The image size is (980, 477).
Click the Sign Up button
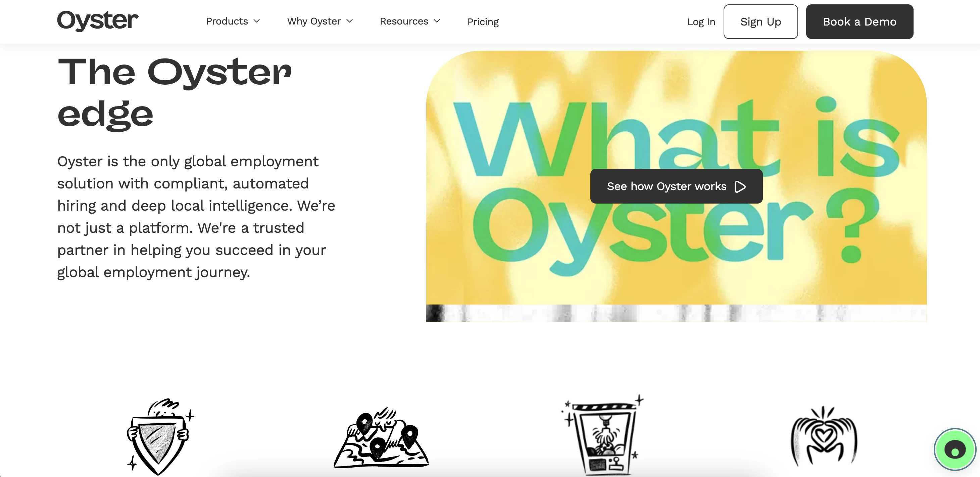pyautogui.click(x=761, y=21)
